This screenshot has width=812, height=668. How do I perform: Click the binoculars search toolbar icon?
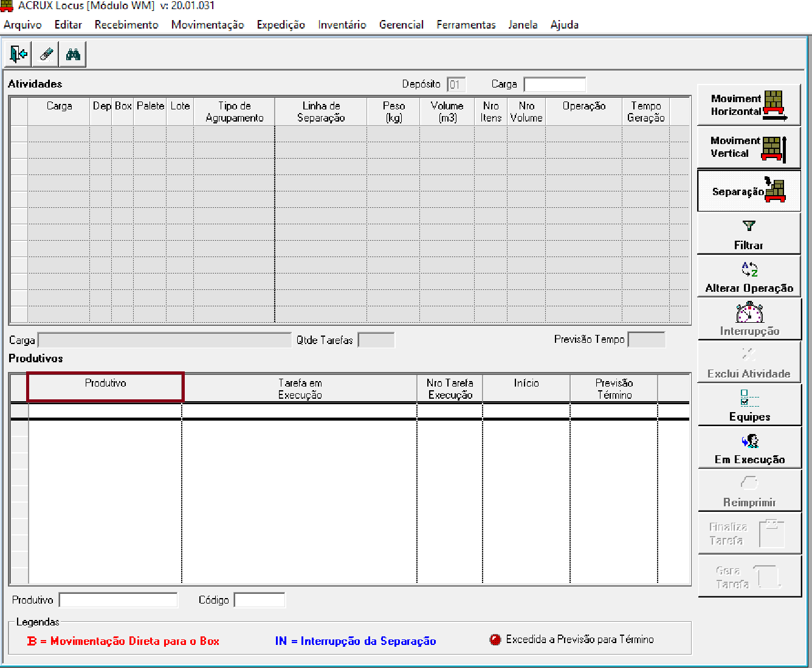73,54
